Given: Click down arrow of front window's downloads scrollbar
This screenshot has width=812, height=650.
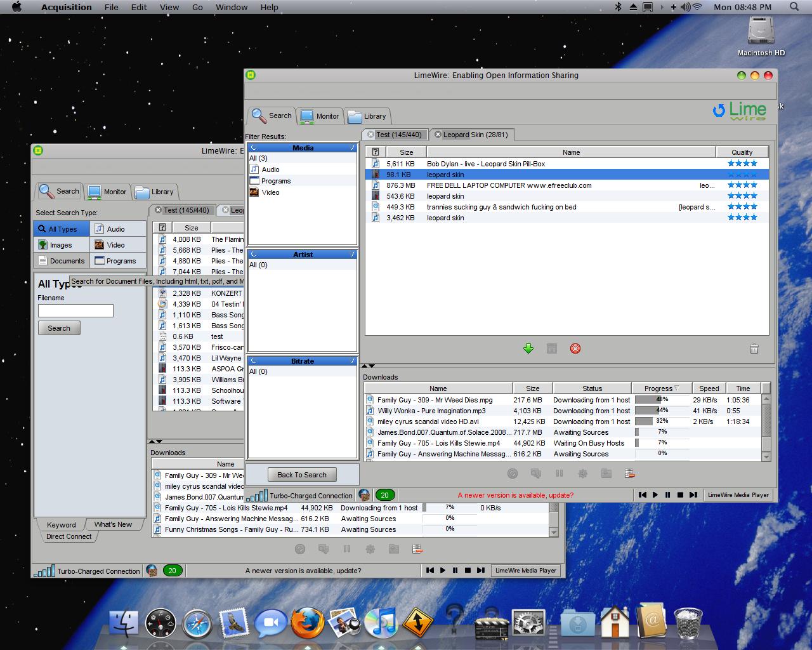Looking at the screenshot, I should coord(766,456).
